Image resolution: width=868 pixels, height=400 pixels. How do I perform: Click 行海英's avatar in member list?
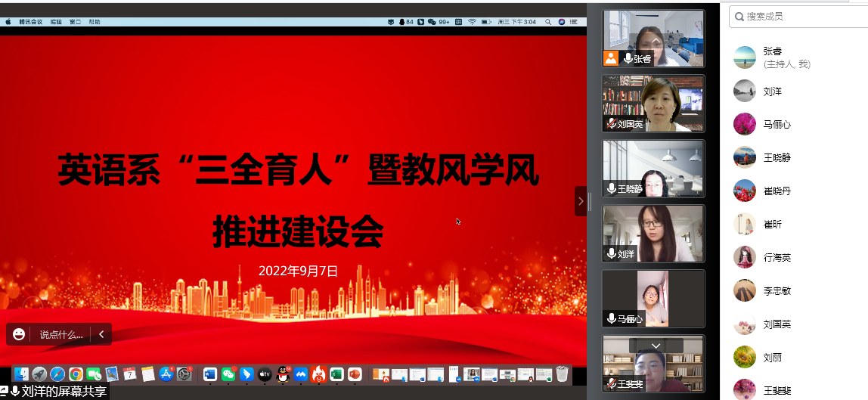745,257
